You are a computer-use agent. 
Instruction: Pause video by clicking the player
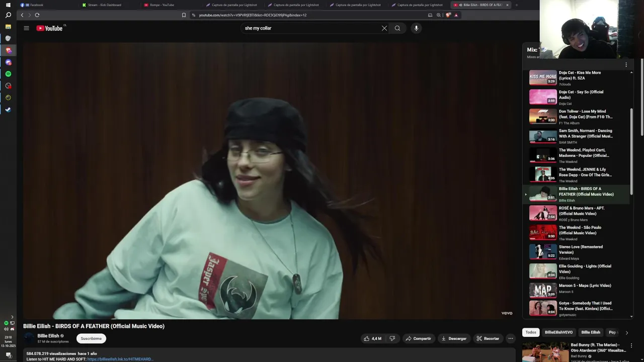point(268,181)
